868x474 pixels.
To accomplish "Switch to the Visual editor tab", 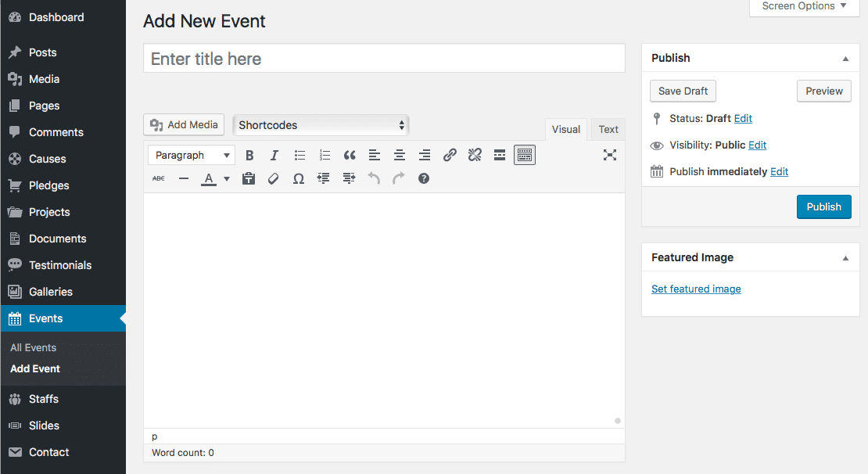I will [x=565, y=130].
